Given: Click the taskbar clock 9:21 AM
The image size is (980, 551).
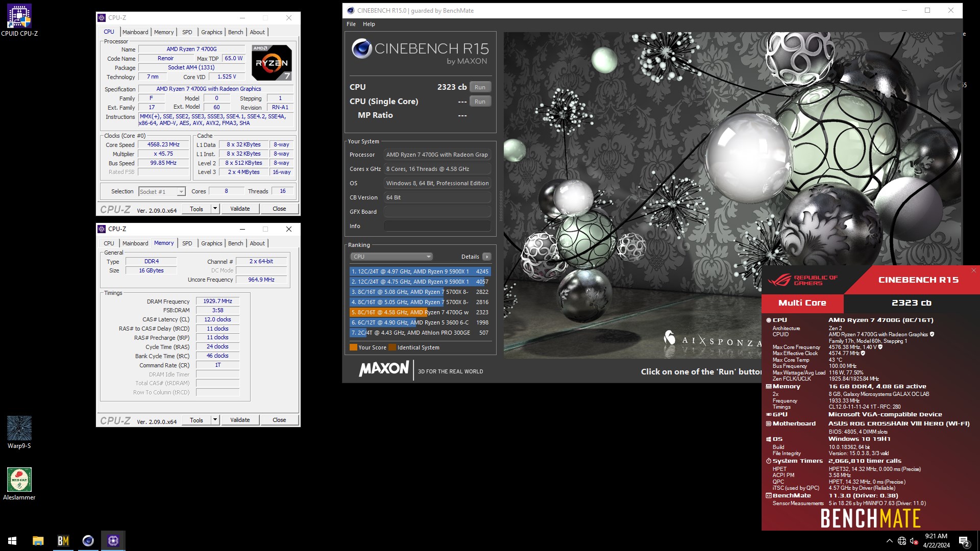Looking at the screenshot, I should (x=936, y=536).
